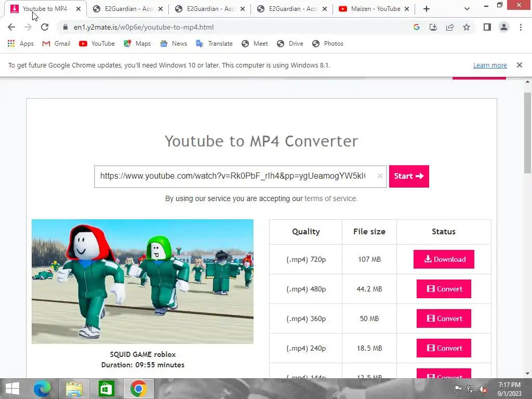Open the YouTube bookmark
Viewport: 532px width, 399px height.
(x=97, y=44)
